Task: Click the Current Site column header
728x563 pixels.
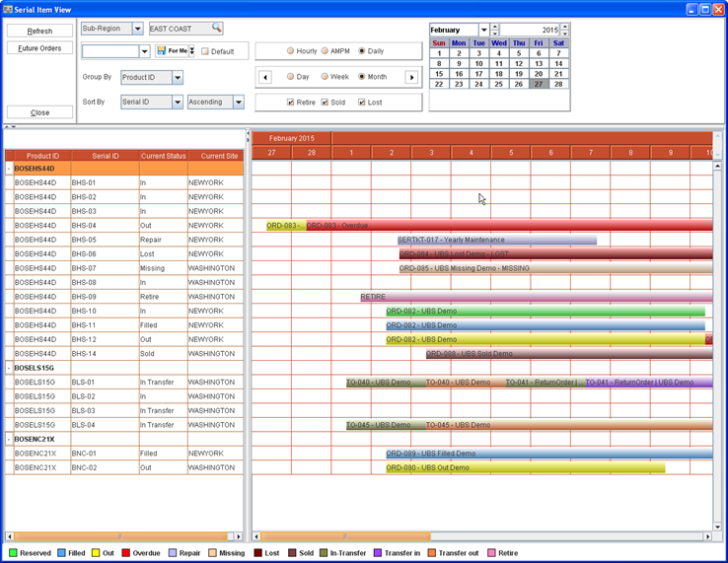Action: (216, 156)
